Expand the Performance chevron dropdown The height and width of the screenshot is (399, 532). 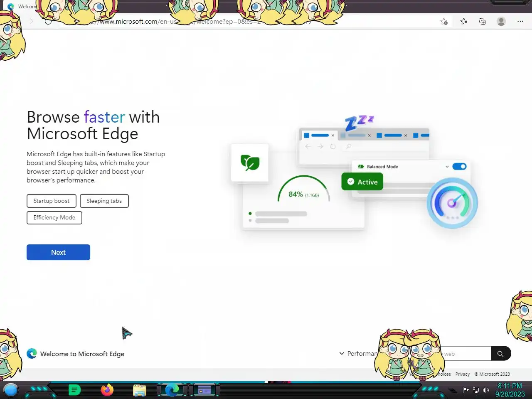[342, 353]
